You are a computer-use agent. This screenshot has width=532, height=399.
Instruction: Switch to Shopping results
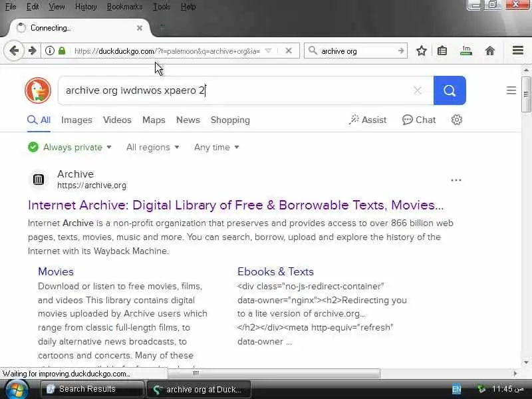point(230,120)
